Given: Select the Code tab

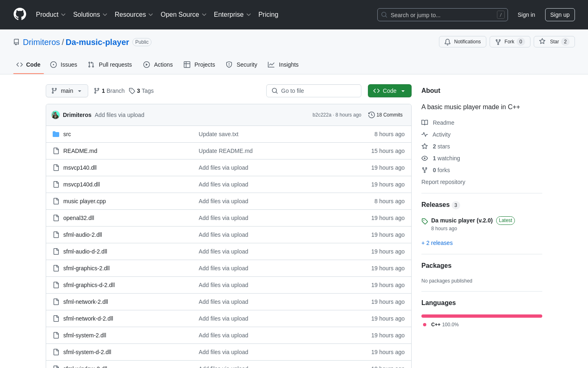Looking at the screenshot, I should pos(29,65).
